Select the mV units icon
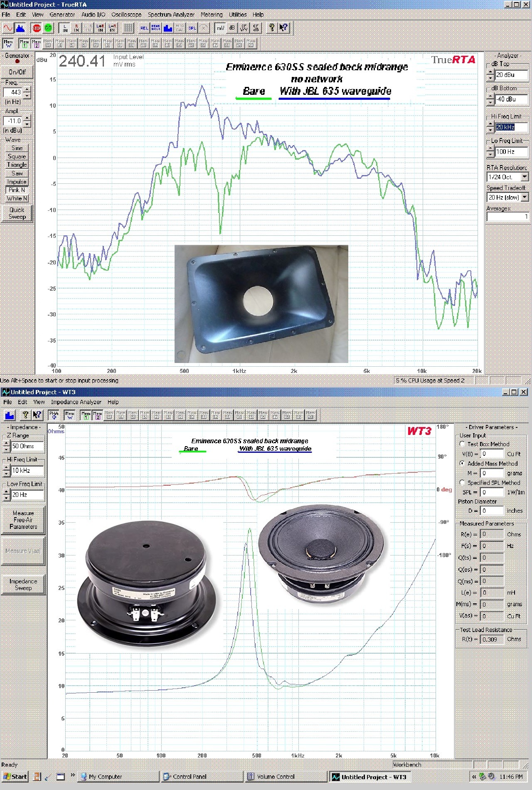532x790 pixels. [x=220, y=28]
